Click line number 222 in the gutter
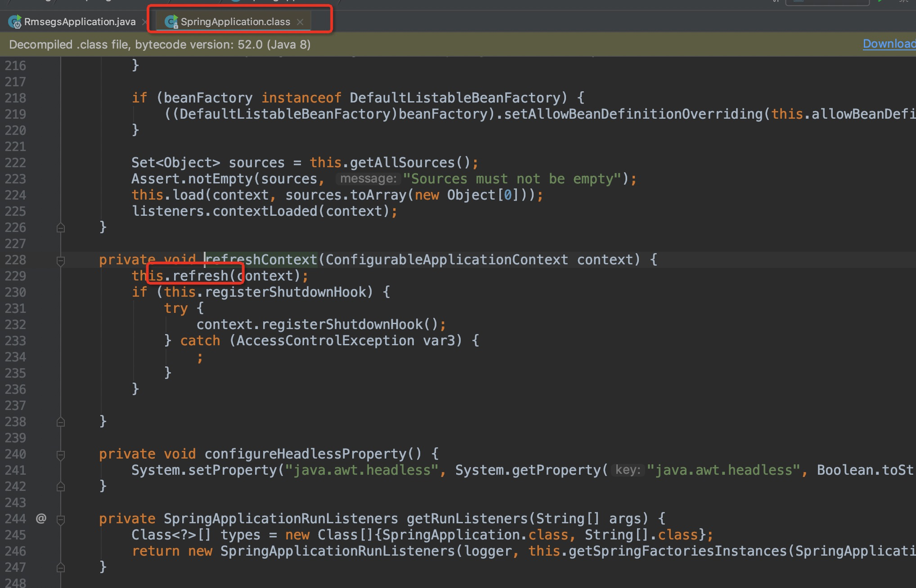Screen dimensions: 916x588 [15, 163]
